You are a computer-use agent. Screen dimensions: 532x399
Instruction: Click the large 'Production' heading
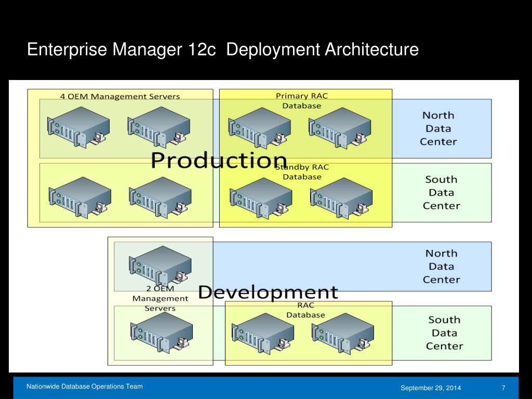point(219,160)
